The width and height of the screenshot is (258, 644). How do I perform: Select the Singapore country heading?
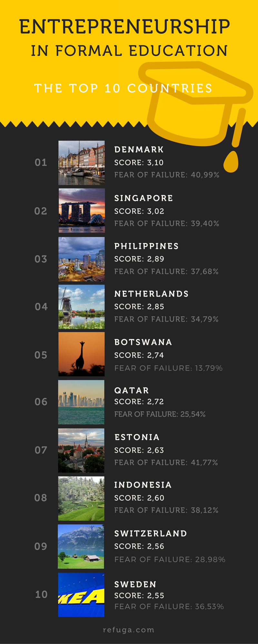tap(144, 198)
